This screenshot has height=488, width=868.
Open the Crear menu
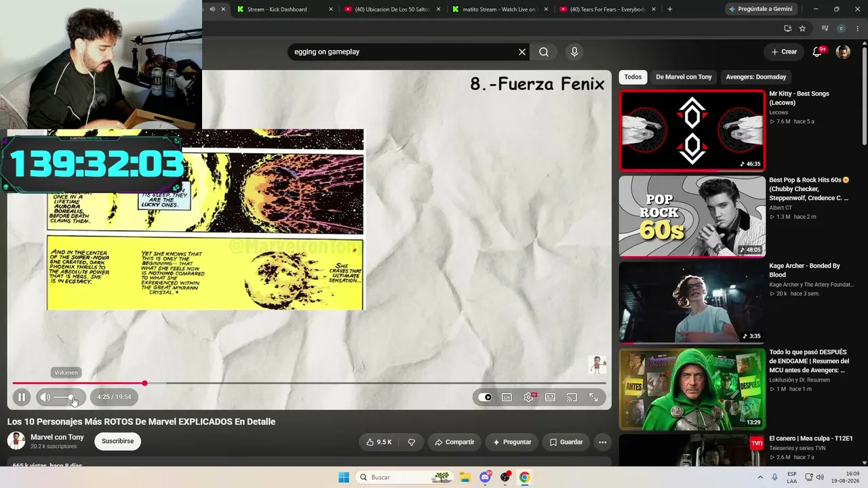(784, 52)
